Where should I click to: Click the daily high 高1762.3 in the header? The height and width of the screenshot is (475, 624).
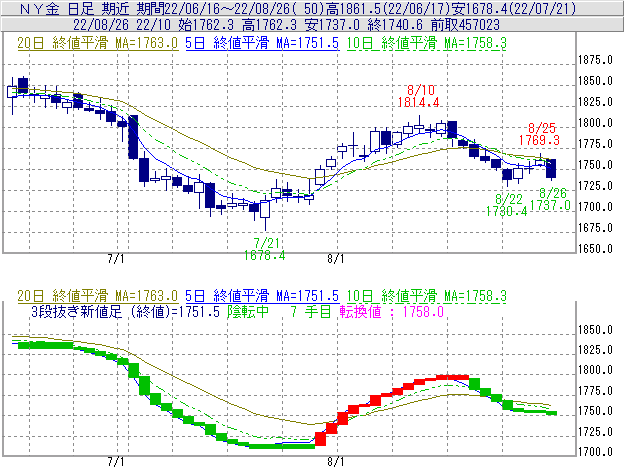point(269,25)
